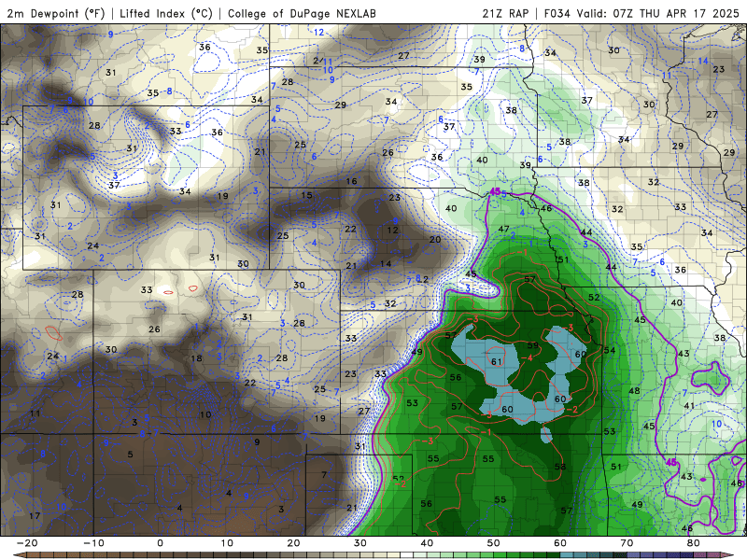
Task: Click the "2m Dewpoint (°F)" title text
Action: click(56, 13)
